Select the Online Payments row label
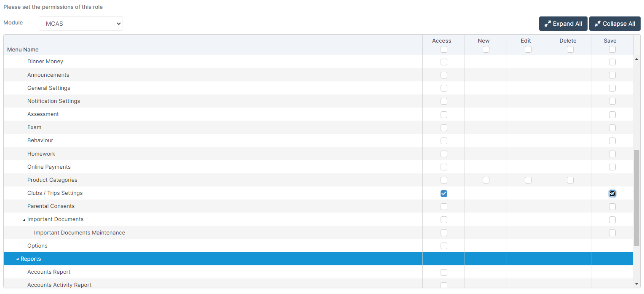The width and height of the screenshot is (644, 294). pos(49,167)
